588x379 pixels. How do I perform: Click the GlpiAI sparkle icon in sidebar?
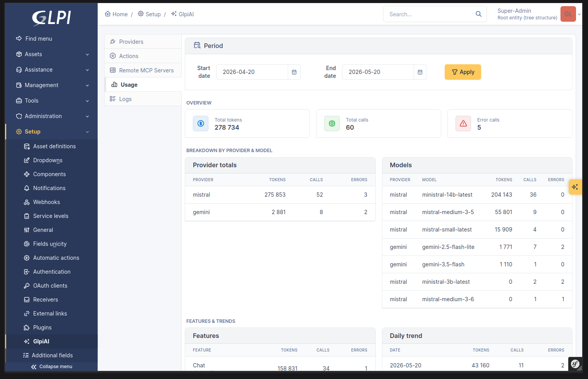(x=27, y=341)
